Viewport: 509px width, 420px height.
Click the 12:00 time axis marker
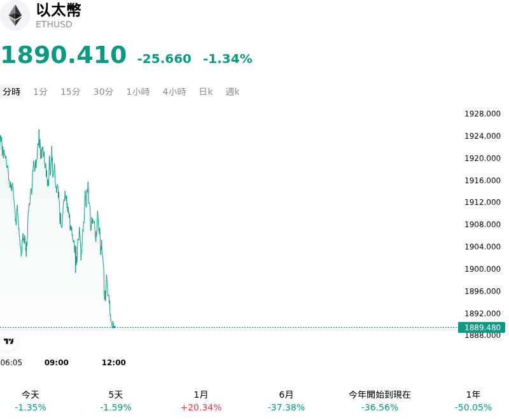[114, 362]
